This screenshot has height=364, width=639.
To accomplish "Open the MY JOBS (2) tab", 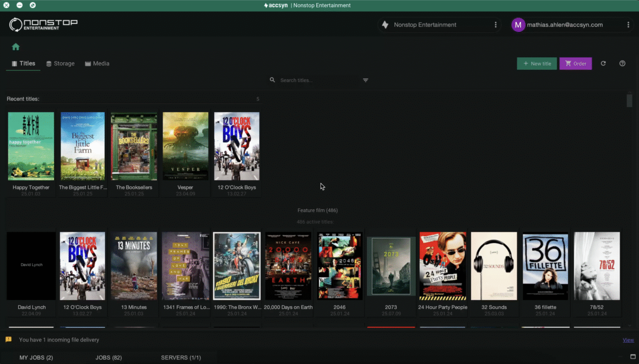I will click(36, 357).
